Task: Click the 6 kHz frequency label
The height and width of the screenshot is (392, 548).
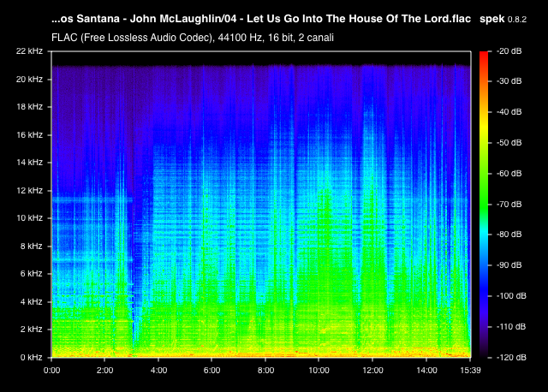Action: [x=32, y=274]
